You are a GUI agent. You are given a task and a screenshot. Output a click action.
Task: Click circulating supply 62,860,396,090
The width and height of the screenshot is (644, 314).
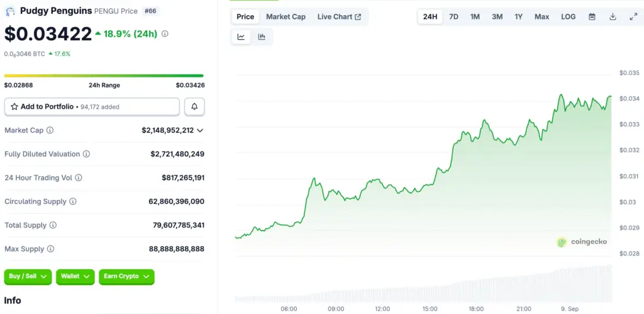(177, 201)
